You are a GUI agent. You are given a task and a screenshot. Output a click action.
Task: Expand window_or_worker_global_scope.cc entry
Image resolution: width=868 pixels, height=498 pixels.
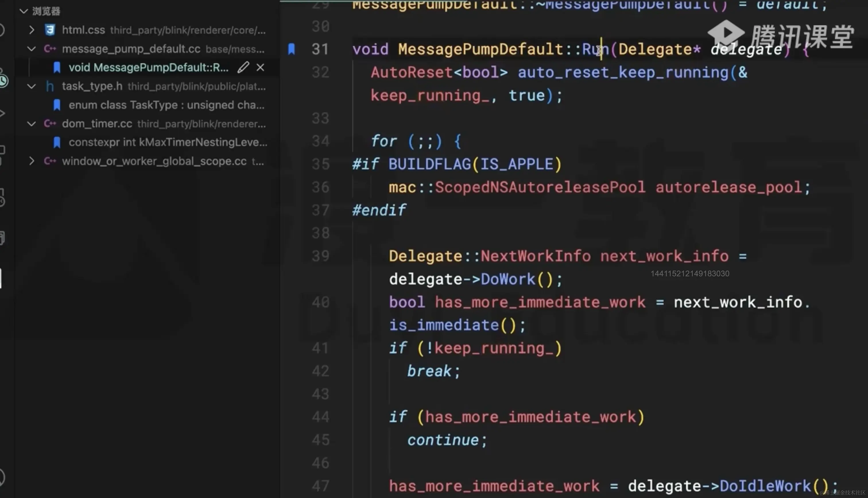tap(32, 161)
